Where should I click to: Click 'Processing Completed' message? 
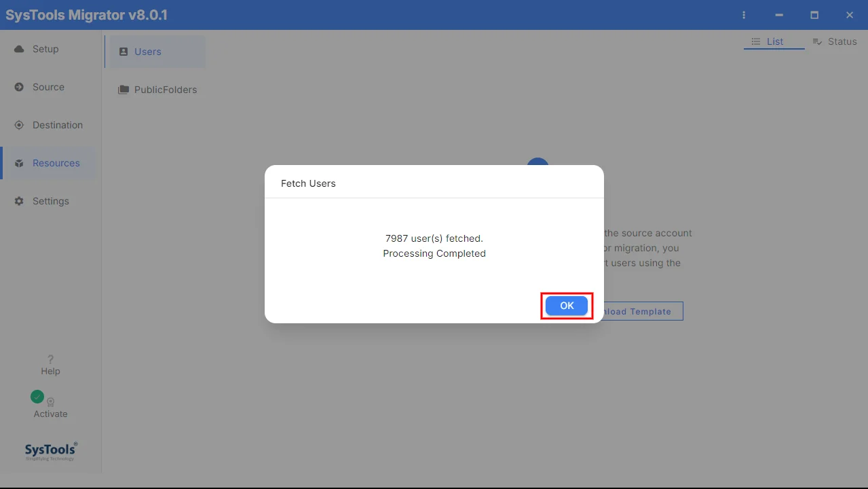(434, 253)
